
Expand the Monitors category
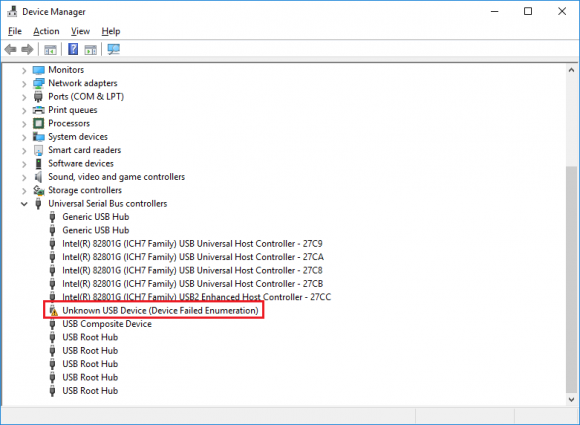24,70
